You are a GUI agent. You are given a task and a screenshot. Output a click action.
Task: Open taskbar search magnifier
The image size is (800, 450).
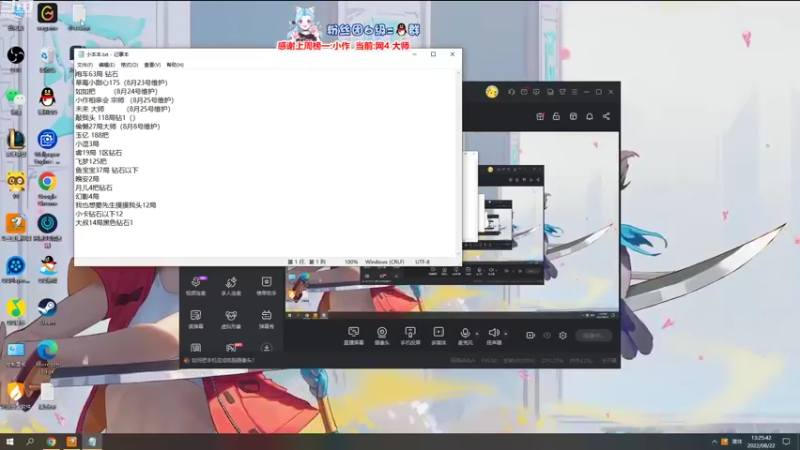[x=30, y=441]
